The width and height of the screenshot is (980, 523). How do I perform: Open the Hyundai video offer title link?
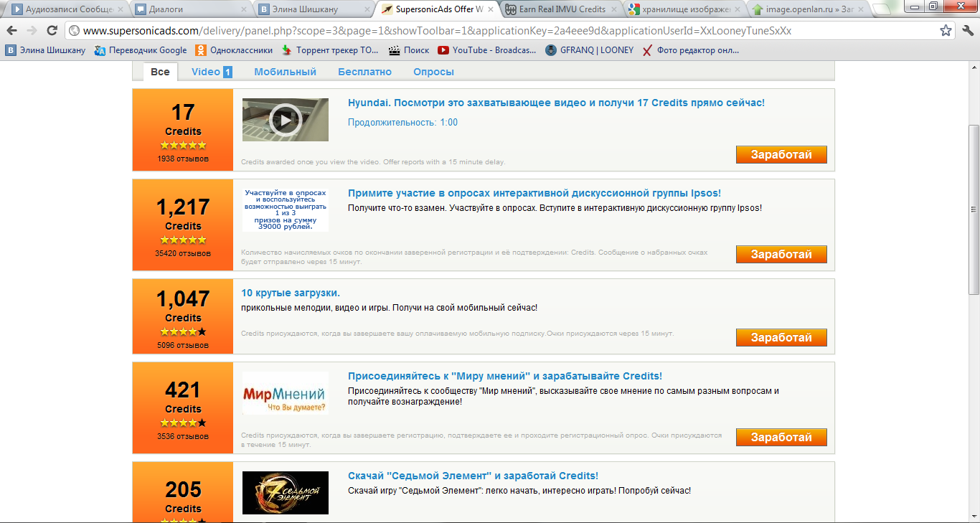tap(556, 103)
